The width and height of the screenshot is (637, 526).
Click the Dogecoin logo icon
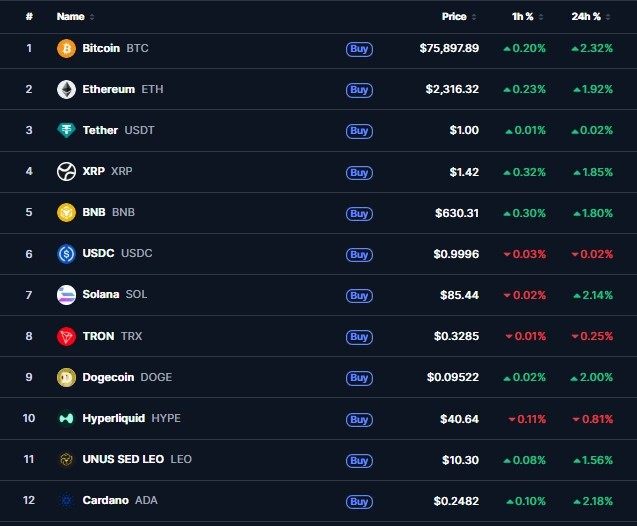(66, 377)
